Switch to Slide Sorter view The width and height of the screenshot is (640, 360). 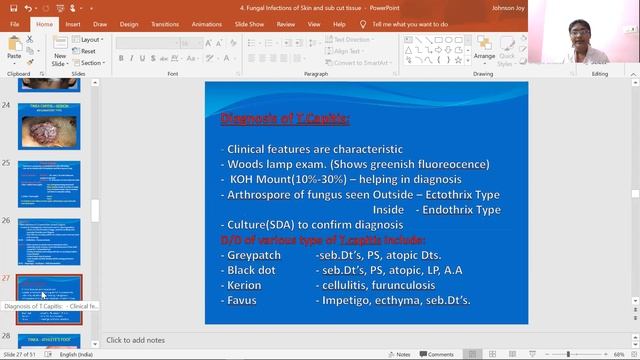(x=492, y=354)
